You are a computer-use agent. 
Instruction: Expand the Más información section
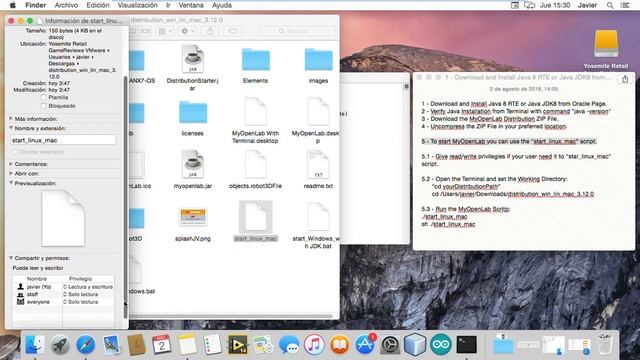pos(11,118)
